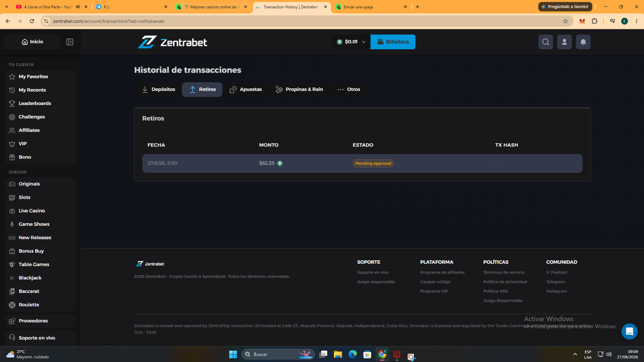The width and height of the screenshot is (644, 362).
Task: Switch to the Apuestas tab
Action: (x=246, y=89)
